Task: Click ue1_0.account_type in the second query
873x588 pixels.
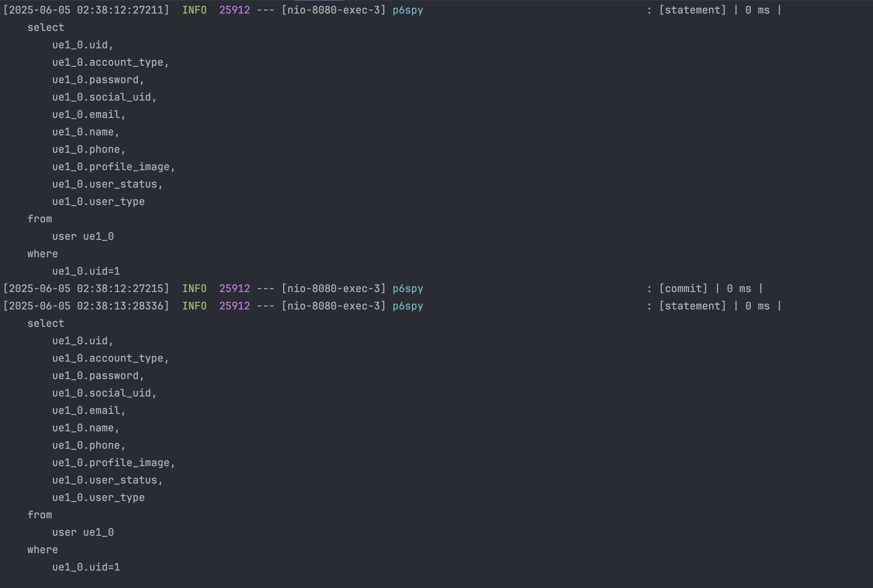Action: pos(111,358)
